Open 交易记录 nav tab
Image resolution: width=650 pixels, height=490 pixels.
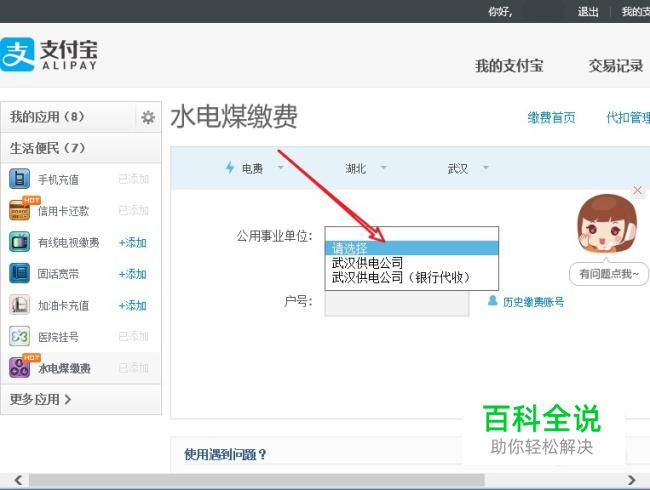[616, 66]
